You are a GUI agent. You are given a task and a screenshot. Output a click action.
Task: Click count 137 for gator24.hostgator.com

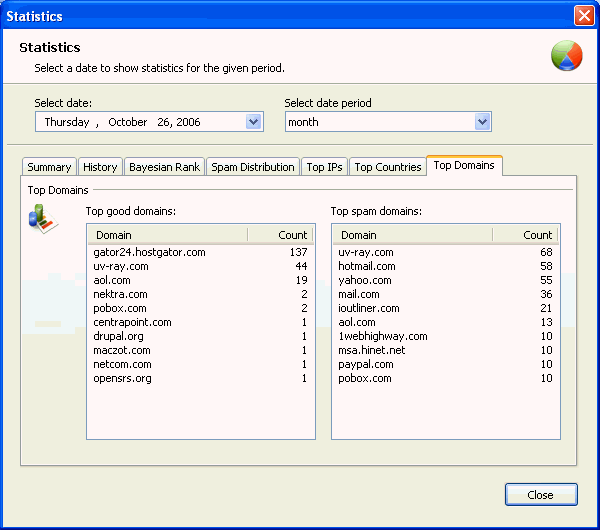click(298, 252)
